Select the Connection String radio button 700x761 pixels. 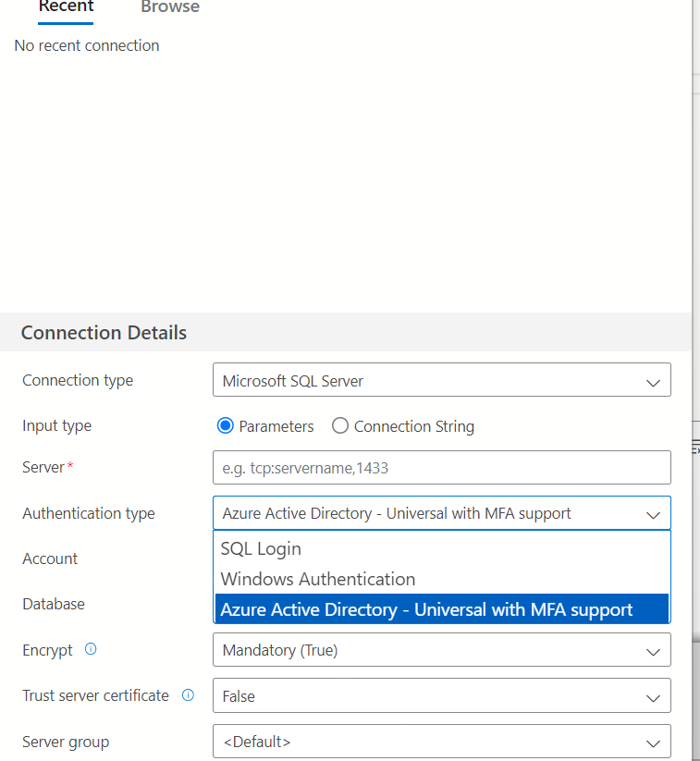(339, 425)
